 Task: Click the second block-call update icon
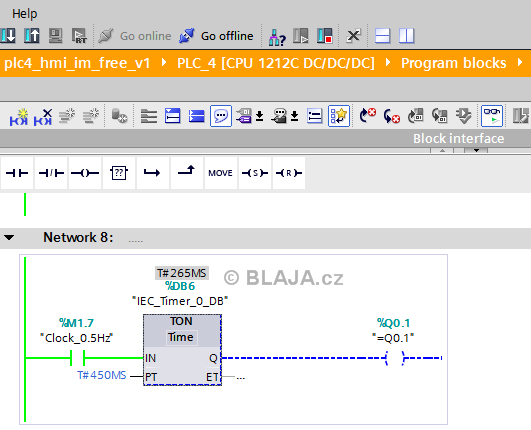tap(440, 116)
